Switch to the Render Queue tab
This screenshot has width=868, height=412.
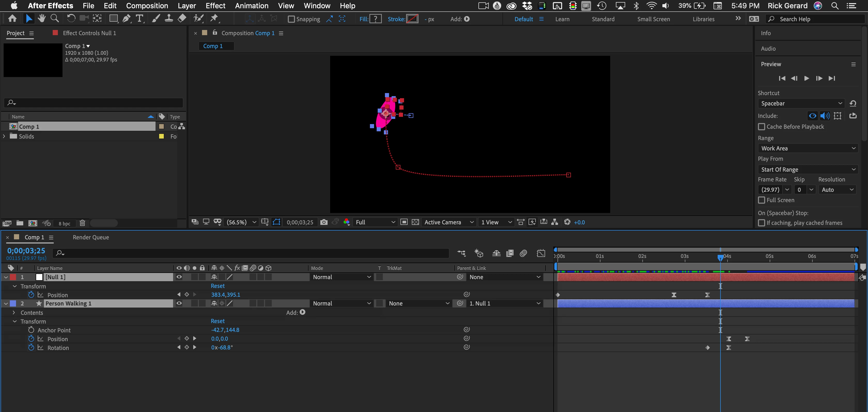[91, 237]
